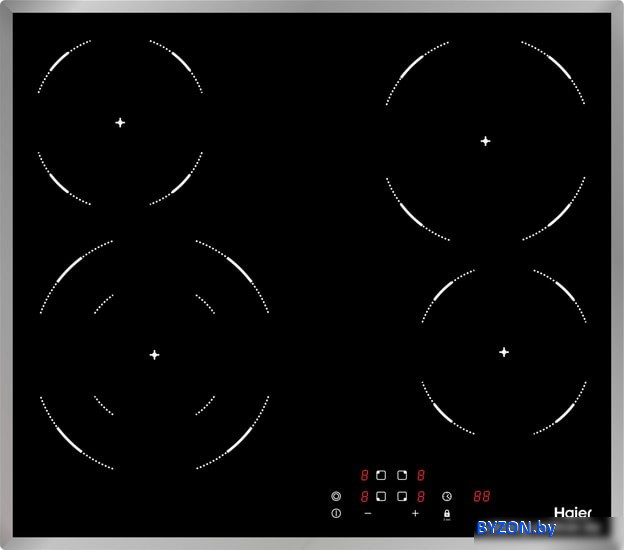Select the rear-left zone selector icon

pos(381,475)
